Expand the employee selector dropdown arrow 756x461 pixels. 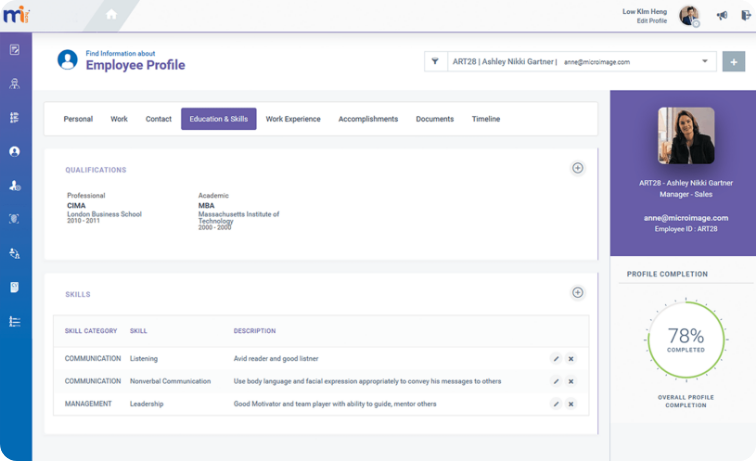pos(704,61)
